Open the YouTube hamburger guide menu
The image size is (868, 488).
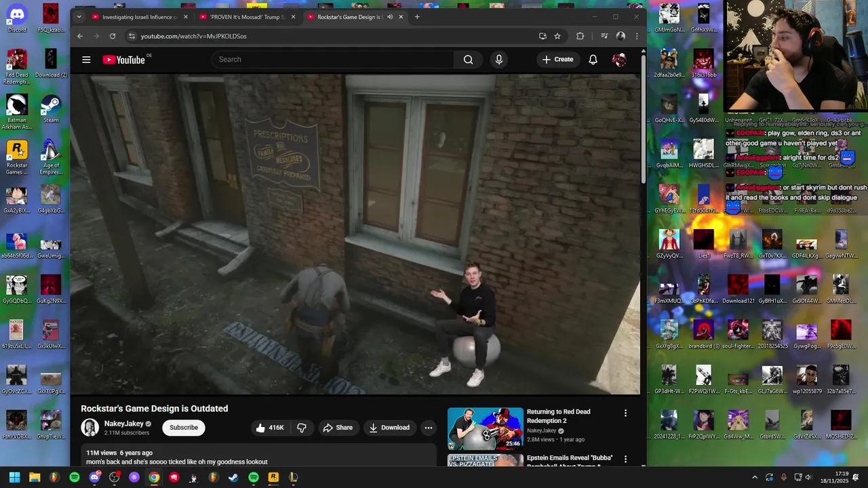[86, 60]
